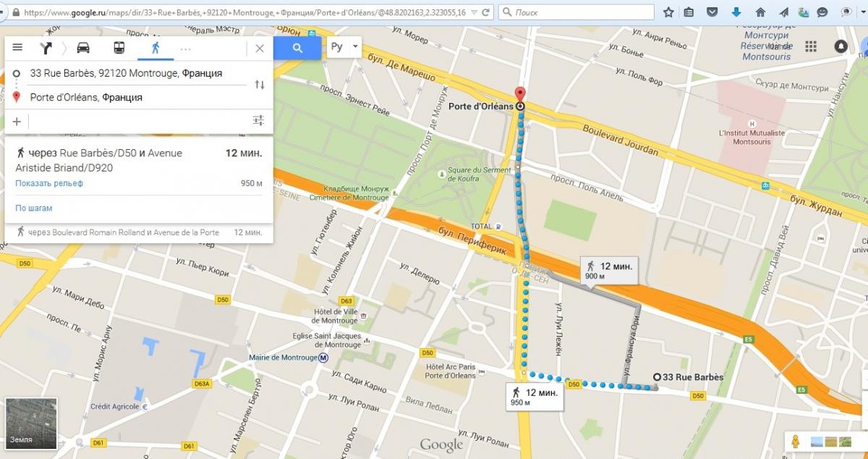Viewport: 868px width, 459px height.
Task: Click the Mairie de Montrouge metro icon
Action: 324,358
